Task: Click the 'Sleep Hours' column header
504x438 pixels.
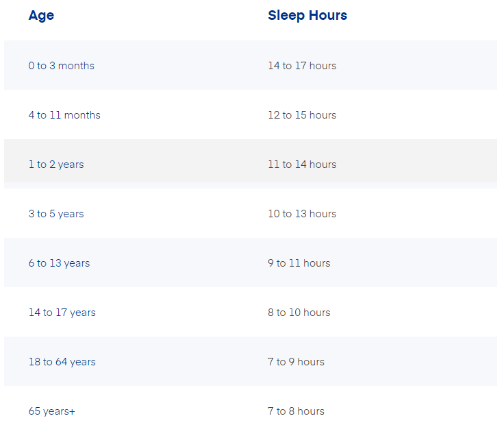Action: 307,16
